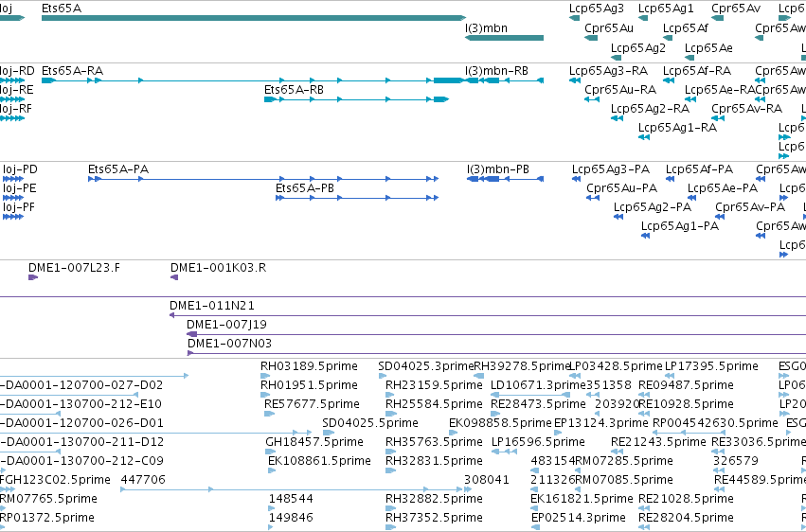Open EST SD04025.3prime
Image resolution: width=806 pixels, height=532 pixels.
[x=383, y=376]
